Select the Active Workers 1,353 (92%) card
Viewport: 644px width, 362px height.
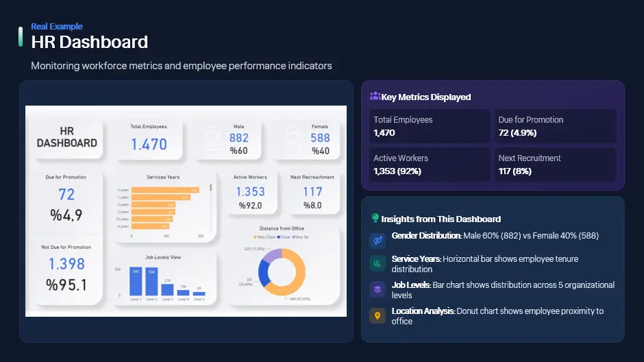(x=430, y=165)
